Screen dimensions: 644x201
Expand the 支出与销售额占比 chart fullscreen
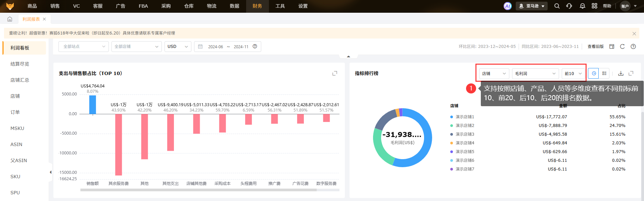[x=334, y=73]
